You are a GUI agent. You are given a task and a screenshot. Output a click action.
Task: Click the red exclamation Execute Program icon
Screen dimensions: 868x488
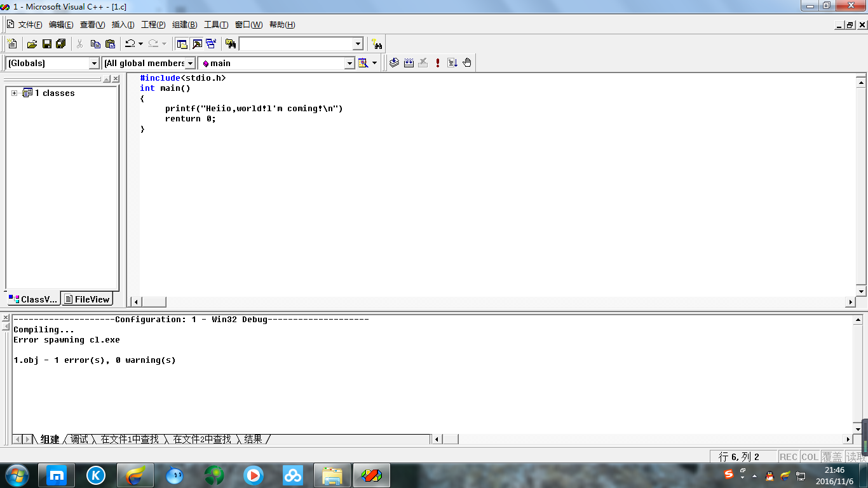(438, 63)
